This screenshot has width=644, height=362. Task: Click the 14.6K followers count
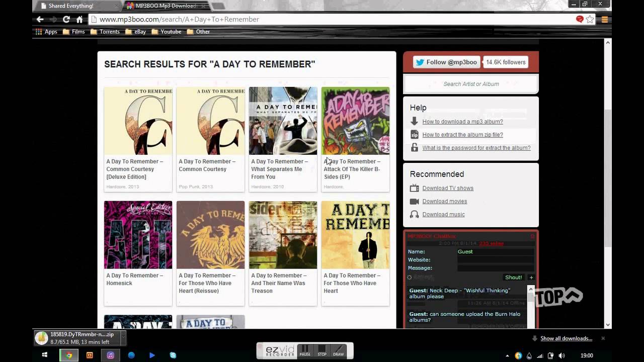(506, 62)
